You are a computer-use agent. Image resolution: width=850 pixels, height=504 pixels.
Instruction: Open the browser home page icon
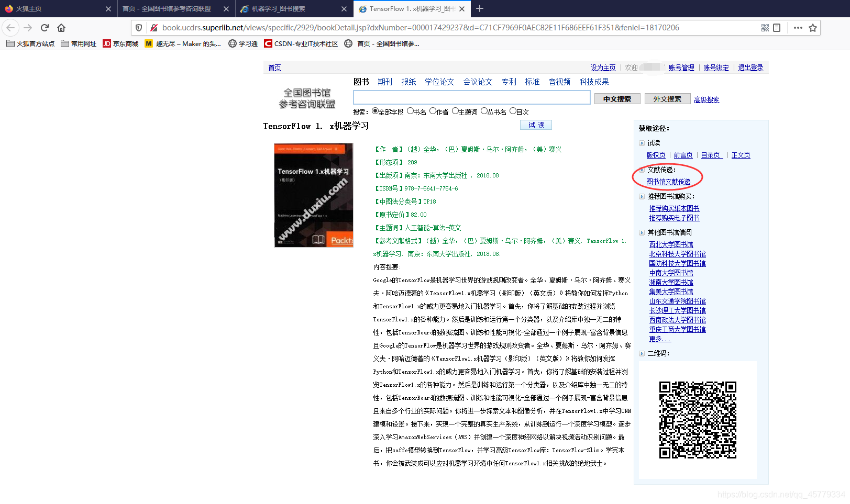click(x=61, y=28)
